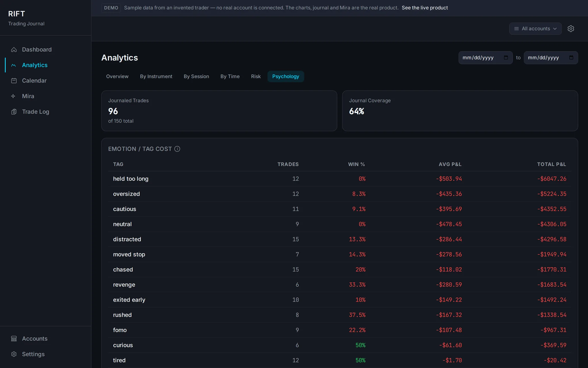Click the -$435.36 average P&L value
Screen dimensions: 588x368
tap(449, 194)
